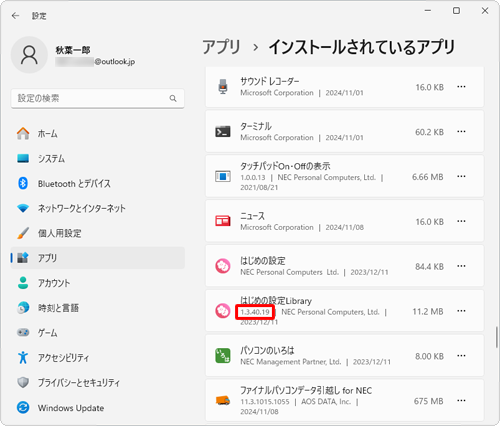Click the Windows Update sync icon
This screenshot has width=500, height=426.
[x=23, y=407]
